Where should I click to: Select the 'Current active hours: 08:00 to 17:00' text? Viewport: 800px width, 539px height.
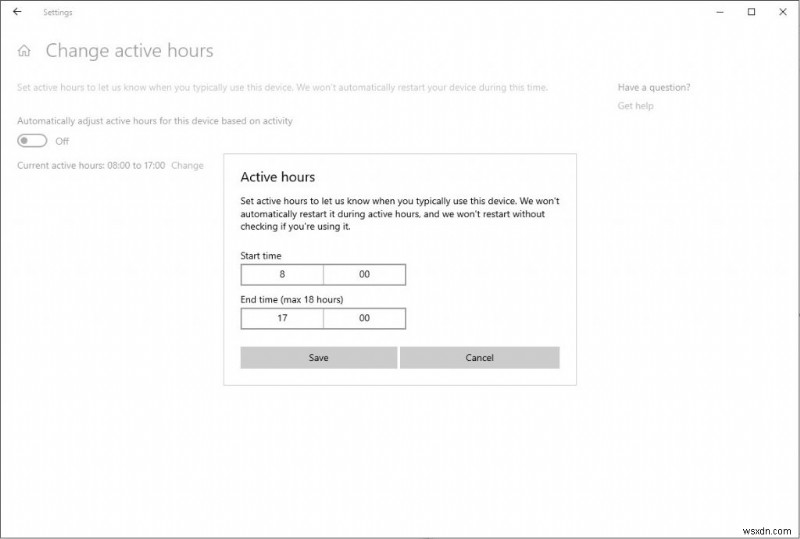(x=91, y=165)
